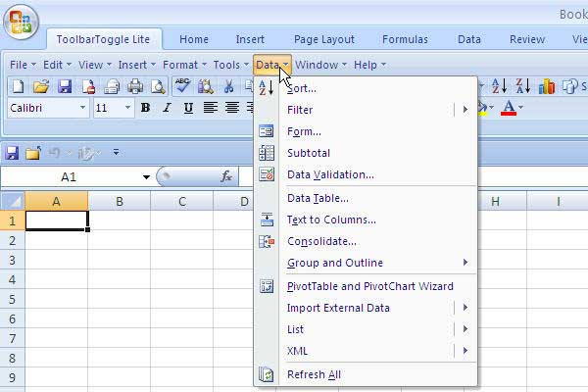This screenshot has height=392, width=588.
Task: Click the Office round button
Action: click(20, 23)
